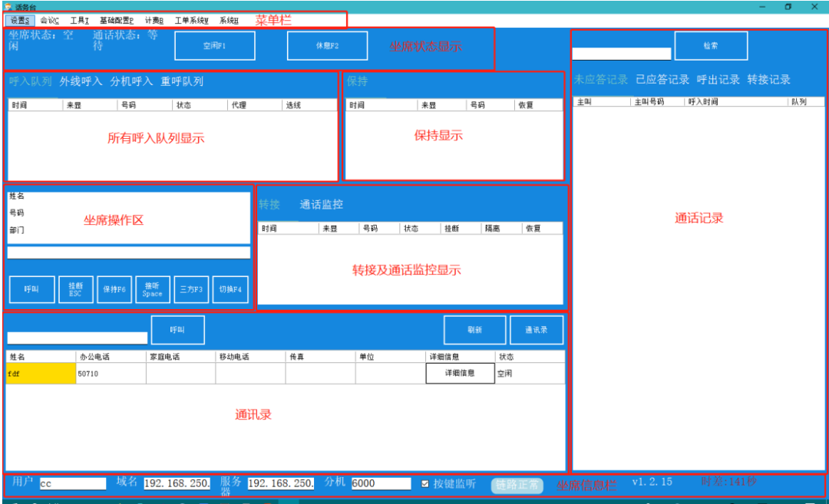Screen dimensions: 829x504
Task: Open the 基础配置P menu
Action: pos(116,21)
